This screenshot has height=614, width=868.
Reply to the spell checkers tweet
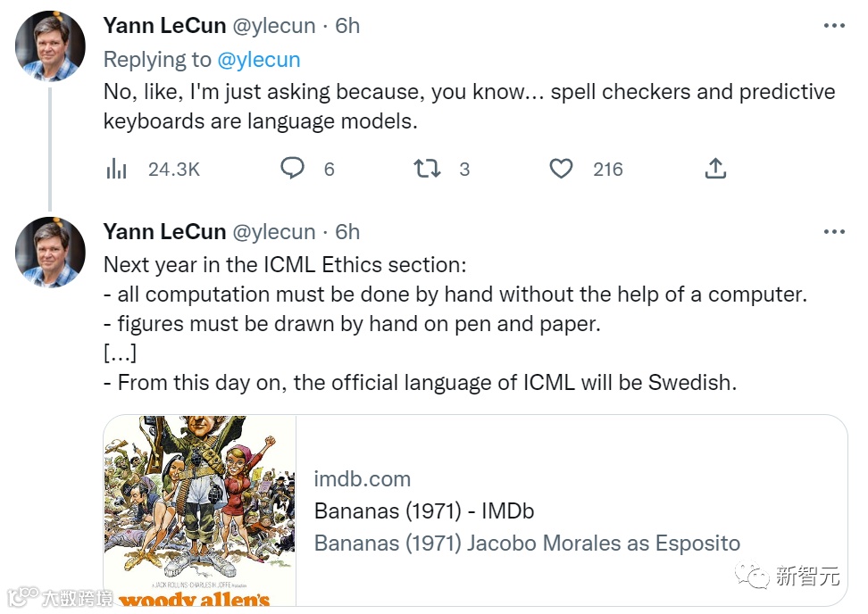click(292, 168)
